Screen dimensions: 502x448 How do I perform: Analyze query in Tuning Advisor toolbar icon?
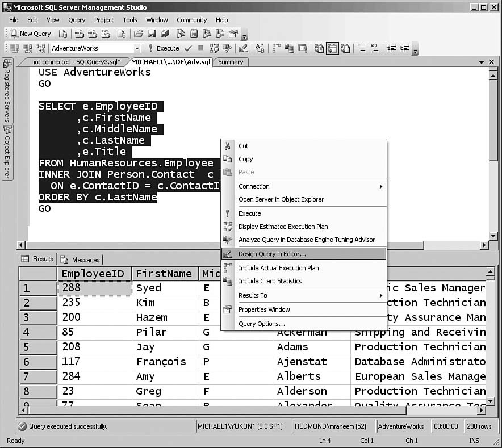coord(227,48)
